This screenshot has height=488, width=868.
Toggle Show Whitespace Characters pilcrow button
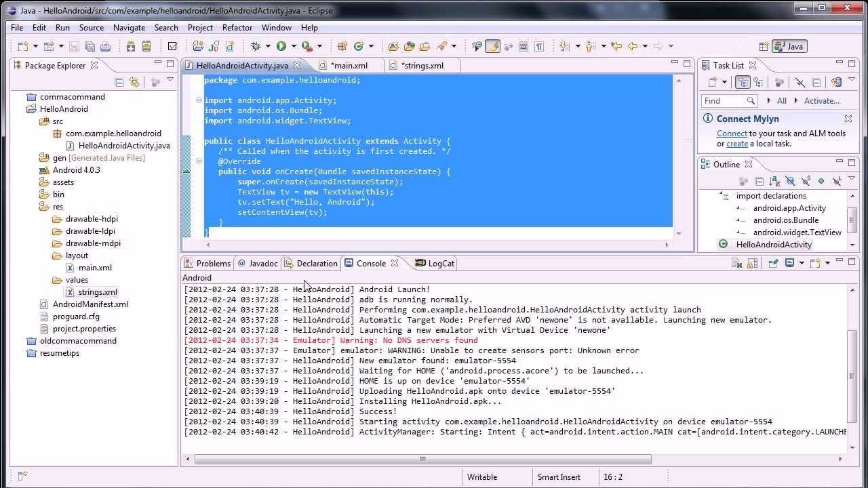tap(539, 46)
